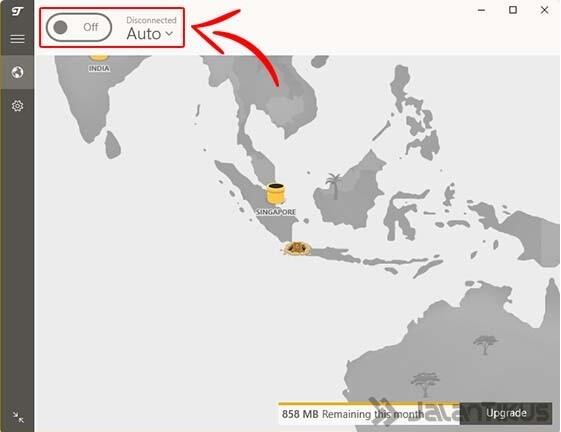Click the SINGAPORE label
561x432 pixels.
(x=276, y=212)
